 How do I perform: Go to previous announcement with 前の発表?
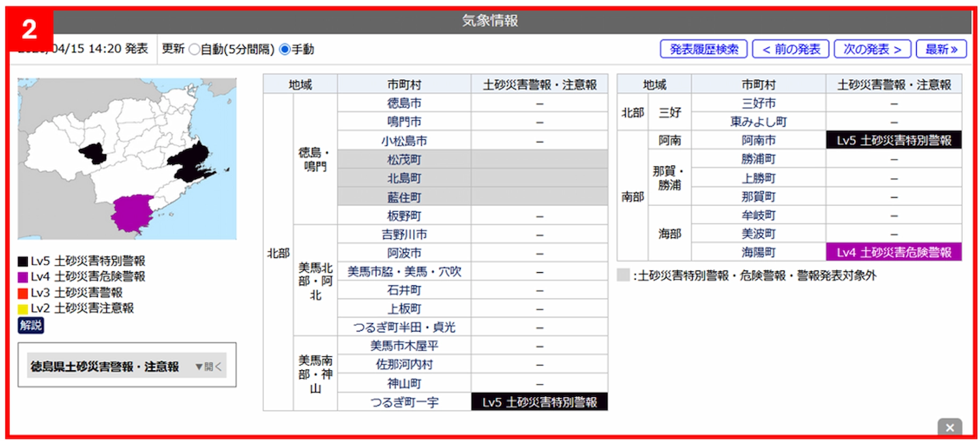791,49
